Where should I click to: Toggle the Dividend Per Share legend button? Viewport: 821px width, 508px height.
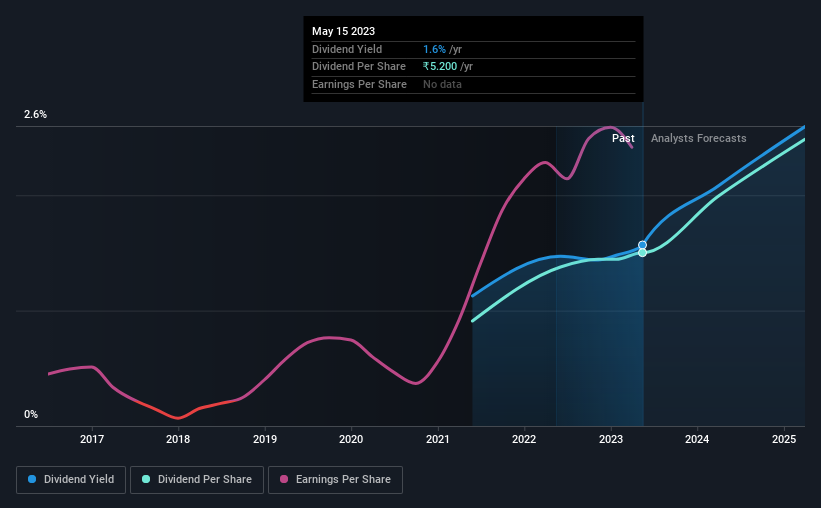tap(197, 480)
